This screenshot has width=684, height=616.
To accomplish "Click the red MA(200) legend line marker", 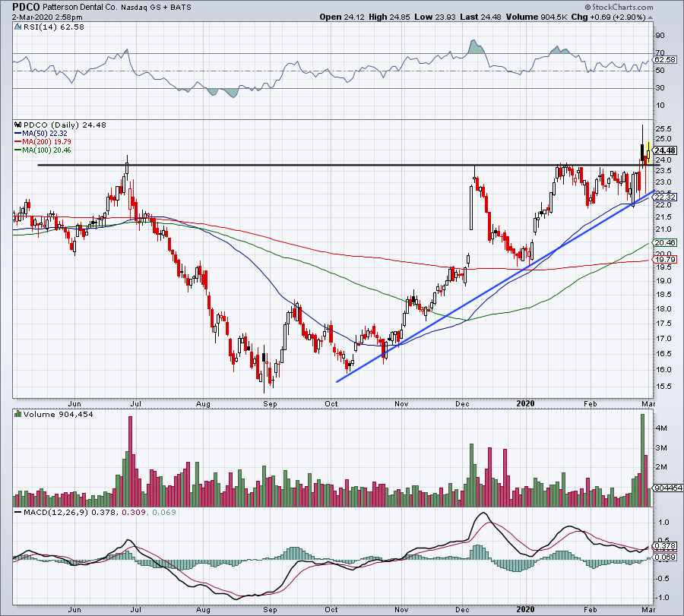I will coord(18,142).
